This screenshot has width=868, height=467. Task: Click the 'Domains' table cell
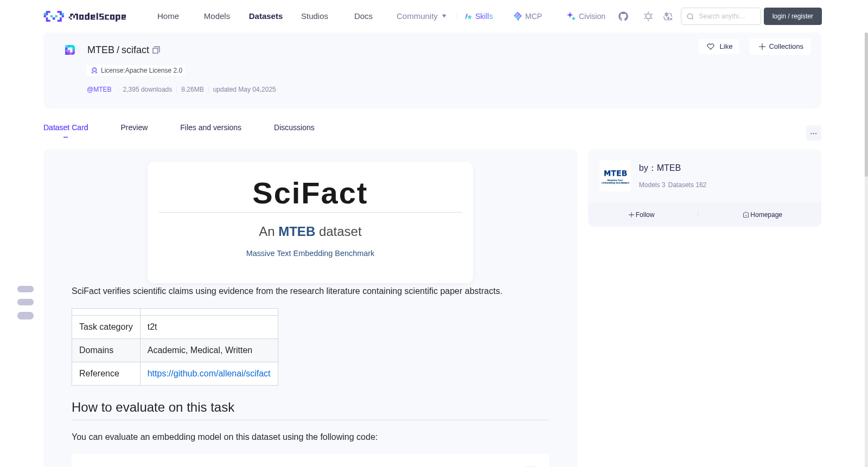(x=106, y=350)
